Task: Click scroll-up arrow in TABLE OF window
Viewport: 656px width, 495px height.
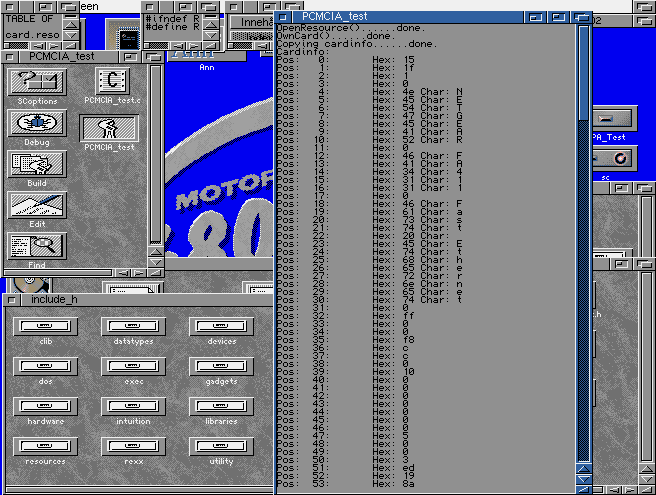Action: (x=71, y=25)
